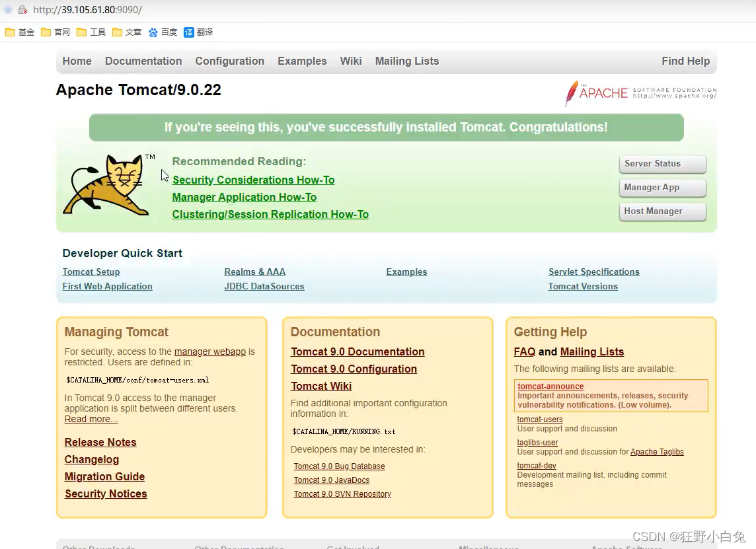Screen dimensions: 756x549
Task: Open Clustering/Session Replication How-To link
Action: click(x=270, y=215)
